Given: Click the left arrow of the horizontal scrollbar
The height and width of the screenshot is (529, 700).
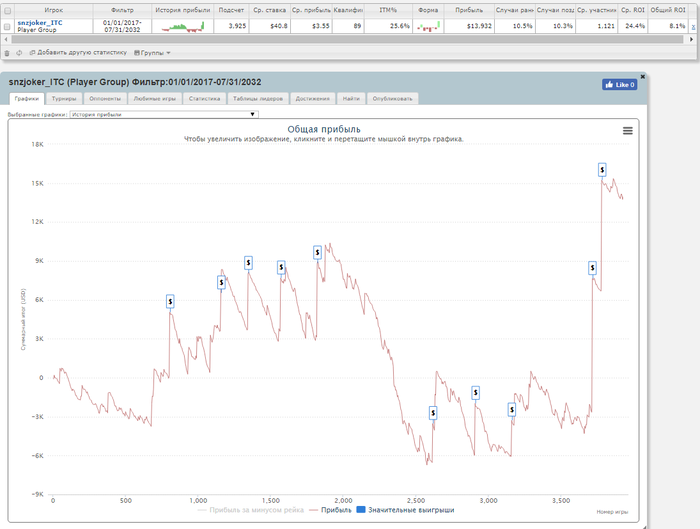Looking at the screenshot, I should tap(6, 39).
